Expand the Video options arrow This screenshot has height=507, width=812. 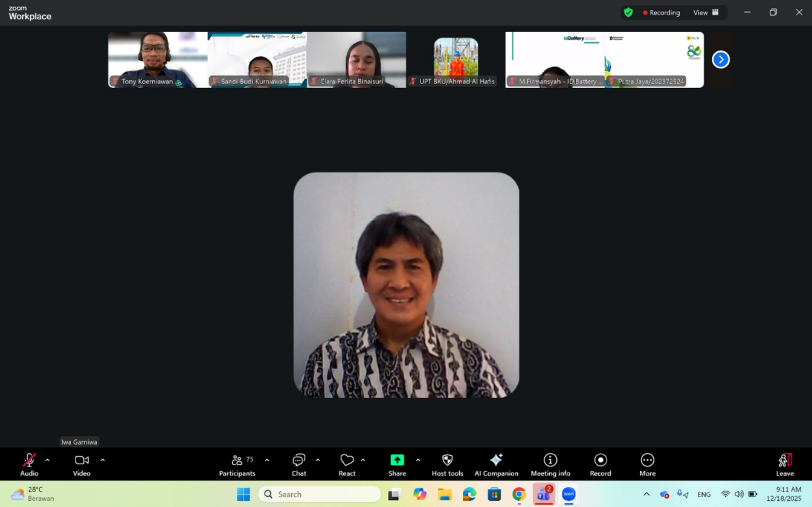103,460
